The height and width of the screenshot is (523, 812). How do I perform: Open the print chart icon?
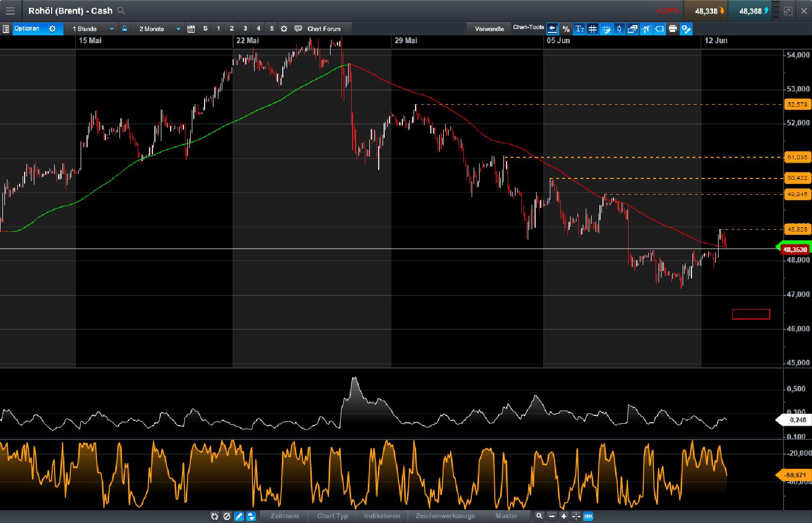pyautogui.click(x=673, y=29)
